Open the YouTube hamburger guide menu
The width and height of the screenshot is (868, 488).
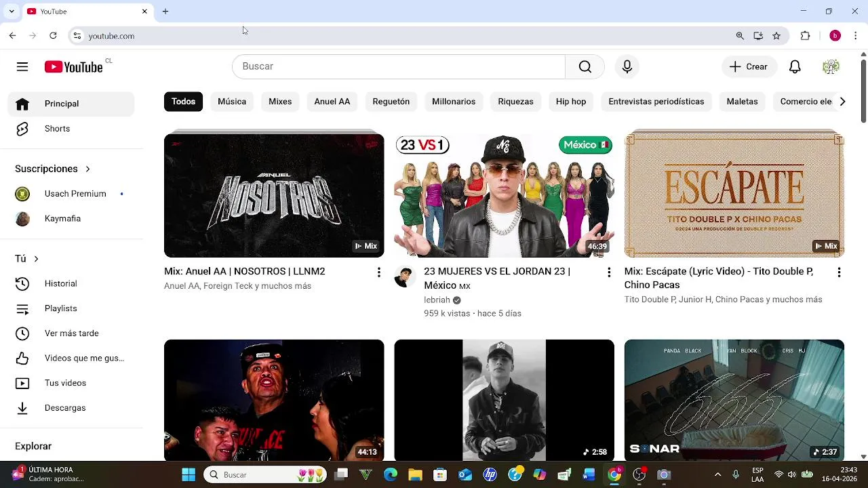click(22, 66)
